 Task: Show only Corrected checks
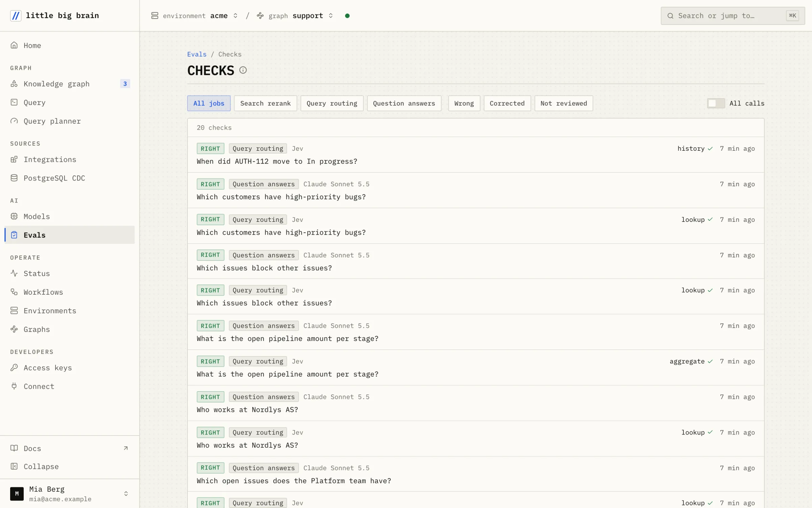click(x=507, y=103)
